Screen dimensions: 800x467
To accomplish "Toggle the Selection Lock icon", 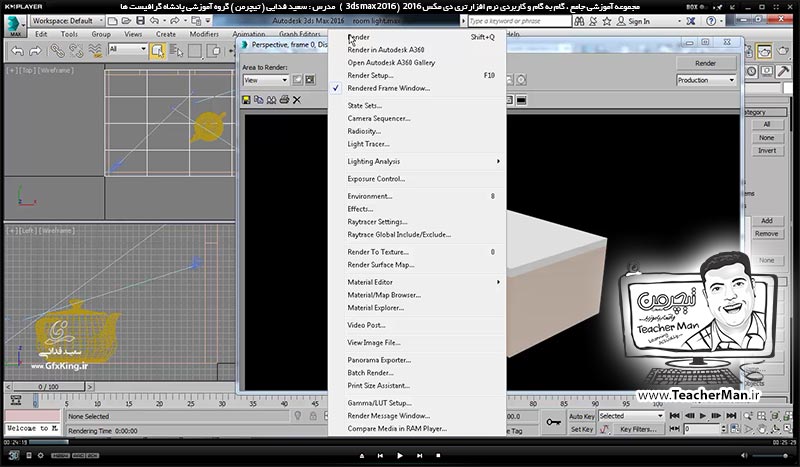I will tap(313, 416).
